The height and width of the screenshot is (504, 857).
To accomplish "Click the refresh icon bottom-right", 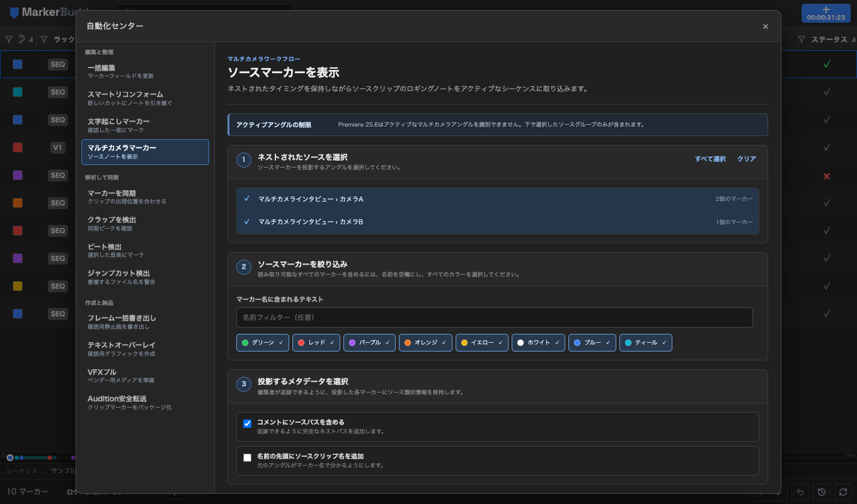I will (x=843, y=491).
